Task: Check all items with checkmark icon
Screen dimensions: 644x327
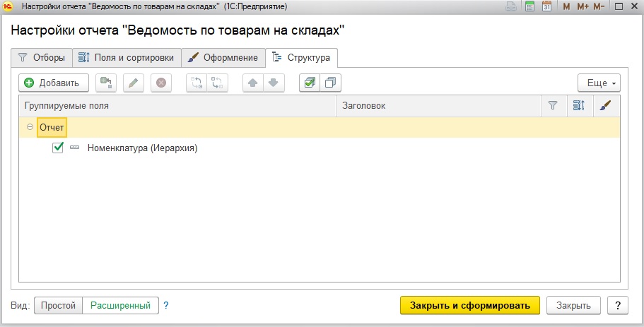Action: [310, 83]
